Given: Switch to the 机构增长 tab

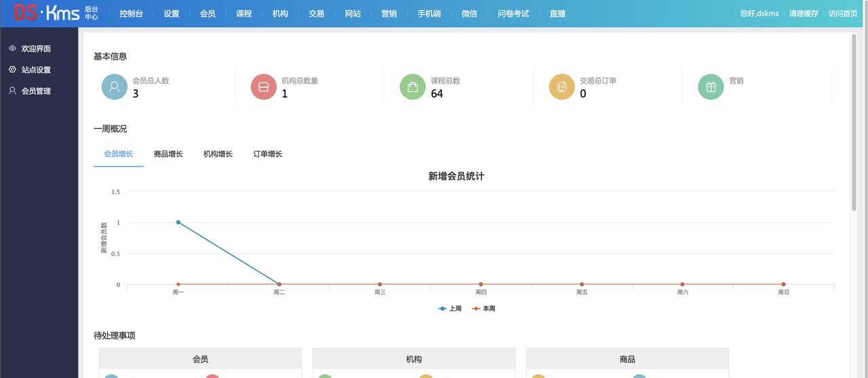Looking at the screenshot, I should click(218, 154).
